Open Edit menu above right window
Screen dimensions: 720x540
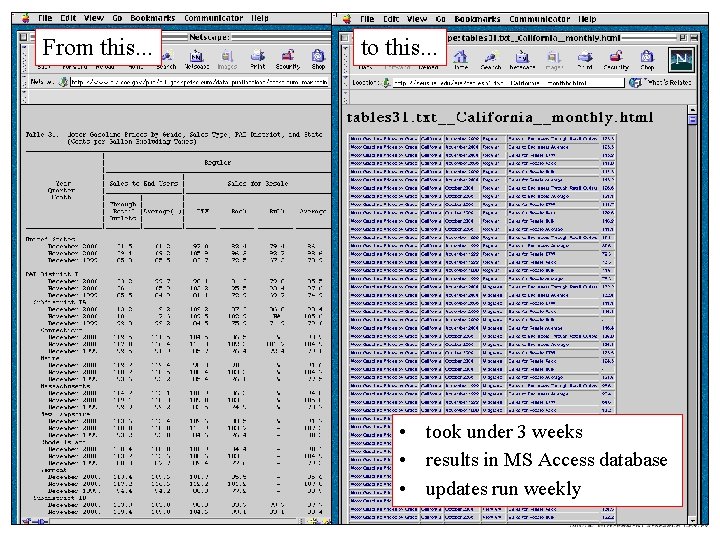click(391, 19)
